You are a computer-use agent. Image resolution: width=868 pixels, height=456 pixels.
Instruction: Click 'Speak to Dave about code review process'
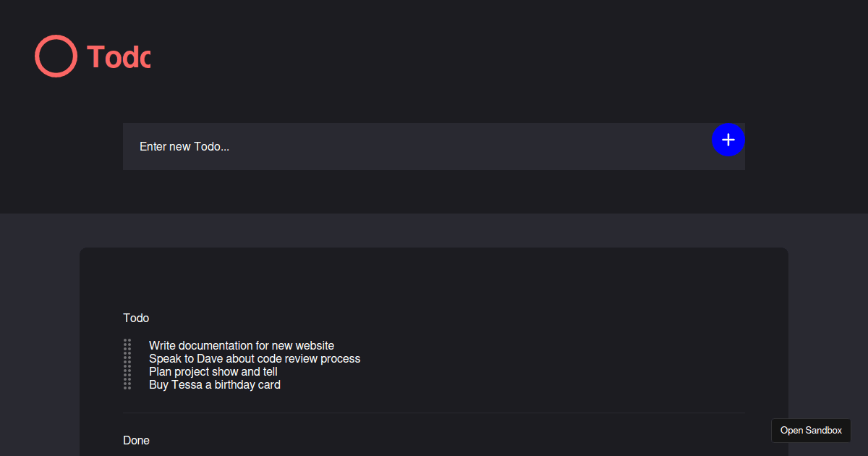tap(255, 359)
